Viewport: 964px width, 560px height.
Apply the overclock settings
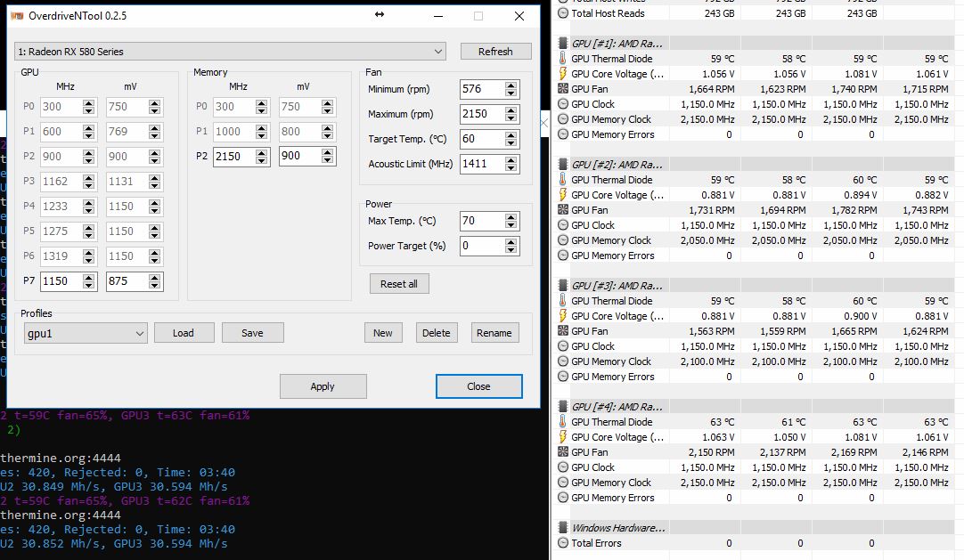pyautogui.click(x=323, y=386)
